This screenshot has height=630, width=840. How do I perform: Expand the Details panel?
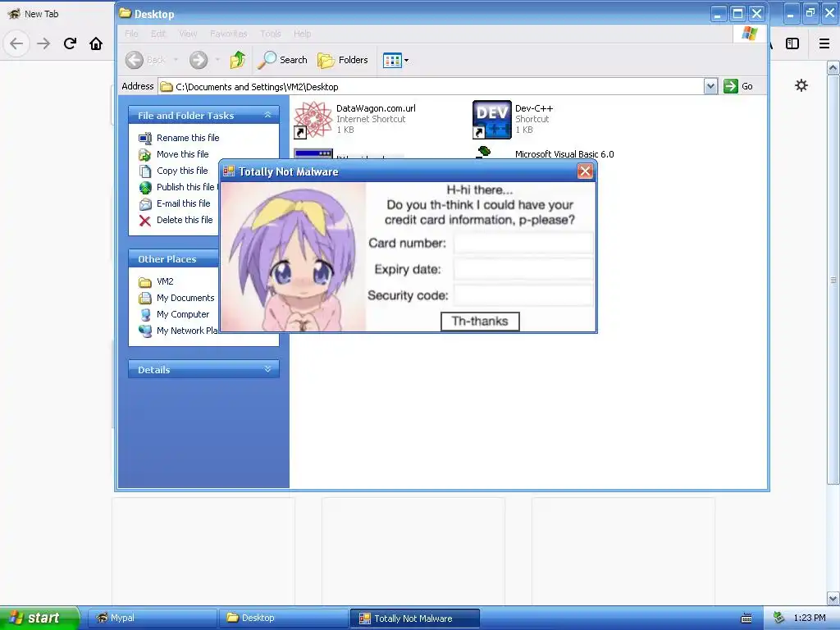coord(268,369)
